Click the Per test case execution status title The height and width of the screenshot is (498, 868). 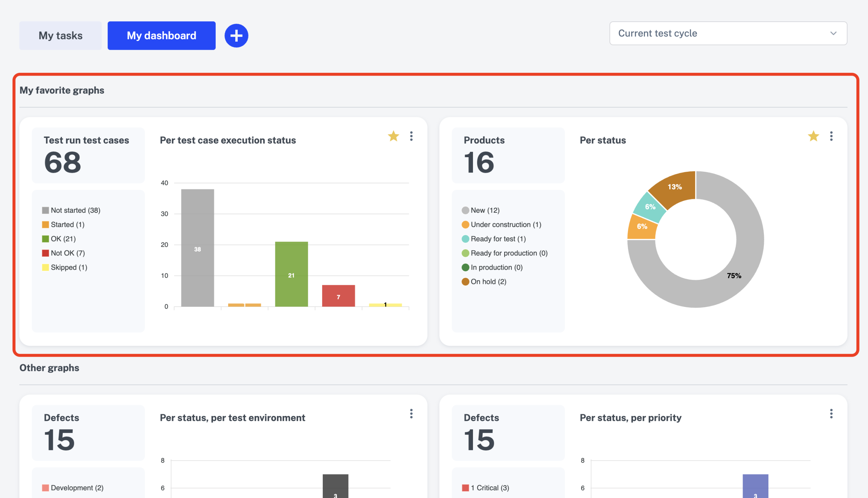click(x=228, y=140)
